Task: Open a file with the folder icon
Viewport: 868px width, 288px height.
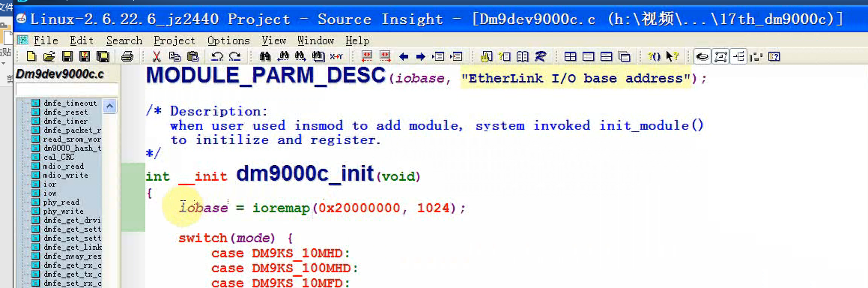Action: [49, 56]
